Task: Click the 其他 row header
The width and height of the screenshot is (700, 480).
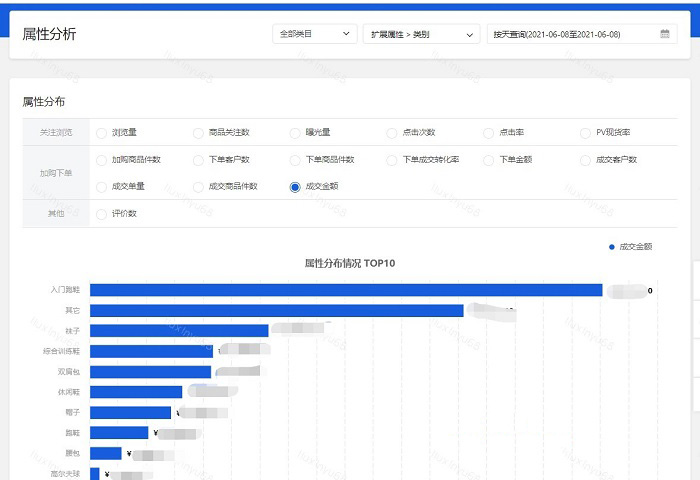Action: [x=56, y=213]
